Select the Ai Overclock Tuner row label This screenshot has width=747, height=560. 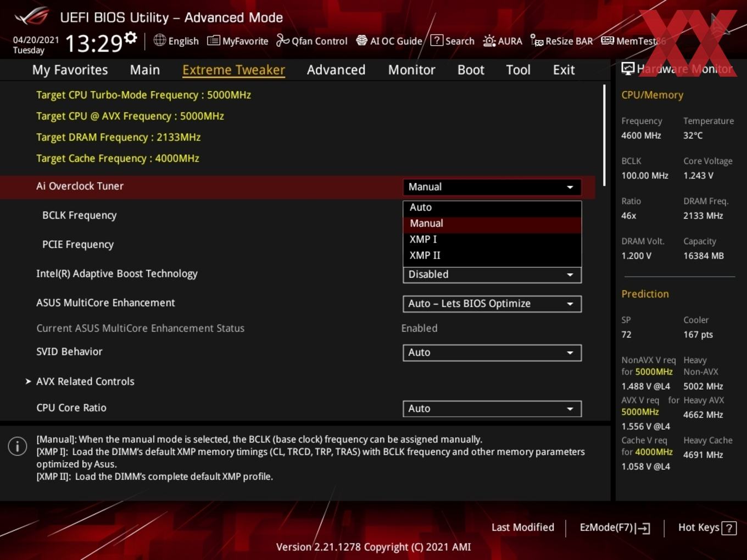[x=80, y=186]
